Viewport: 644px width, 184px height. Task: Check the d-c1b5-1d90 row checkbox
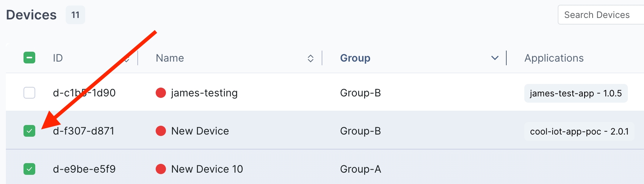pyautogui.click(x=29, y=93)
